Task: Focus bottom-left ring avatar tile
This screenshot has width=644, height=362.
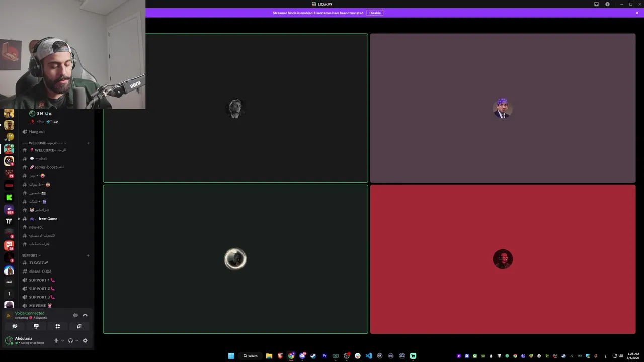Action: click(x=235, y=259)
